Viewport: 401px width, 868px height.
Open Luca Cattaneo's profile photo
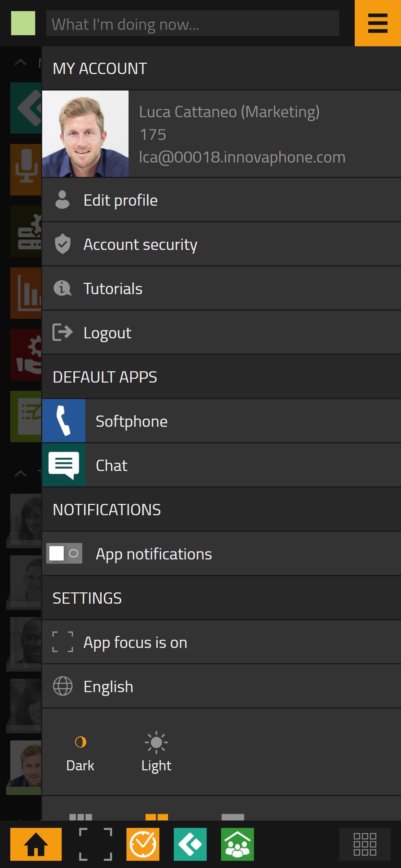[x=85, y=134]
